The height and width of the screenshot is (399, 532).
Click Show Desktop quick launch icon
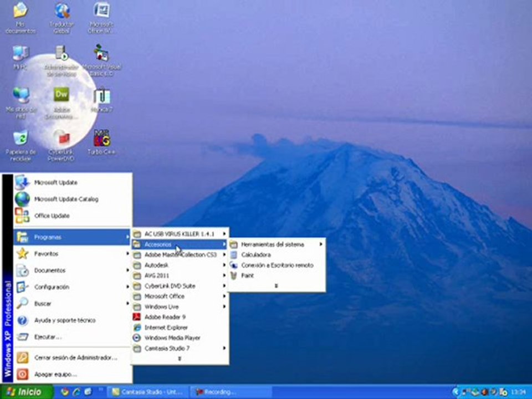tap(88, 392)
